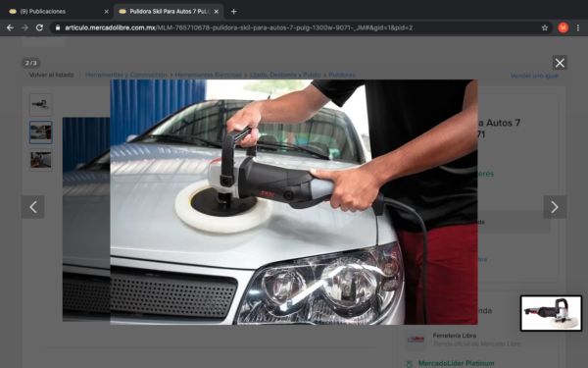588x368 pixels.
Task: Open a new browser tab
Action: 233,12
